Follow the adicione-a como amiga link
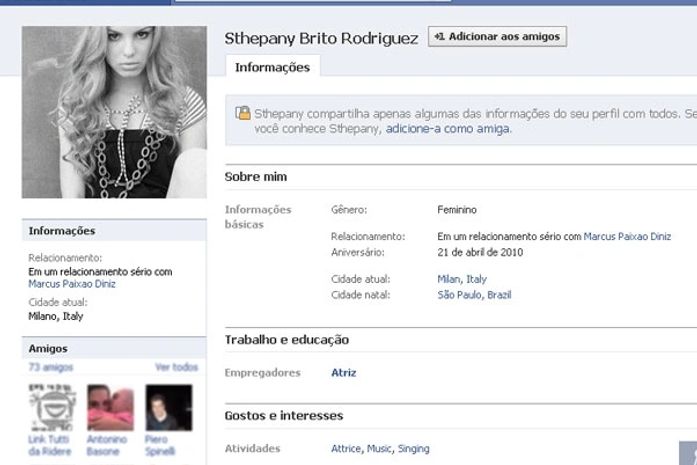This screenshot has width=697, height=465. pos(449,129)
